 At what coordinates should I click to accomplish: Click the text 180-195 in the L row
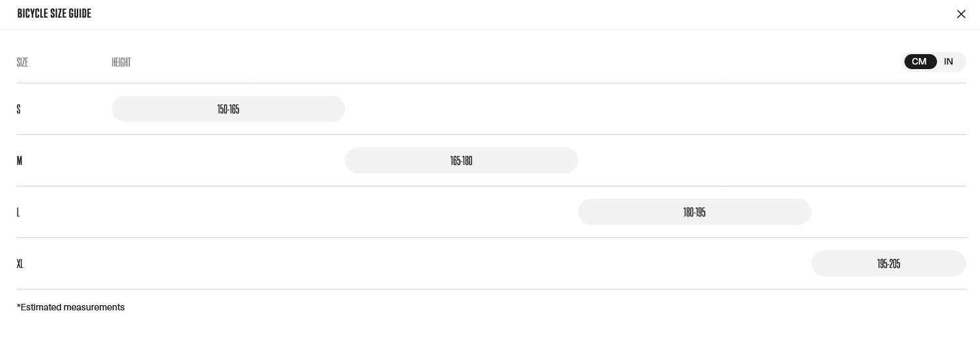(695, 212)
